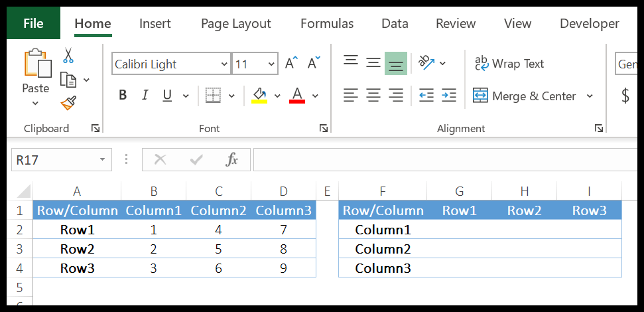Apply the Borders icon

click(213, 96)
